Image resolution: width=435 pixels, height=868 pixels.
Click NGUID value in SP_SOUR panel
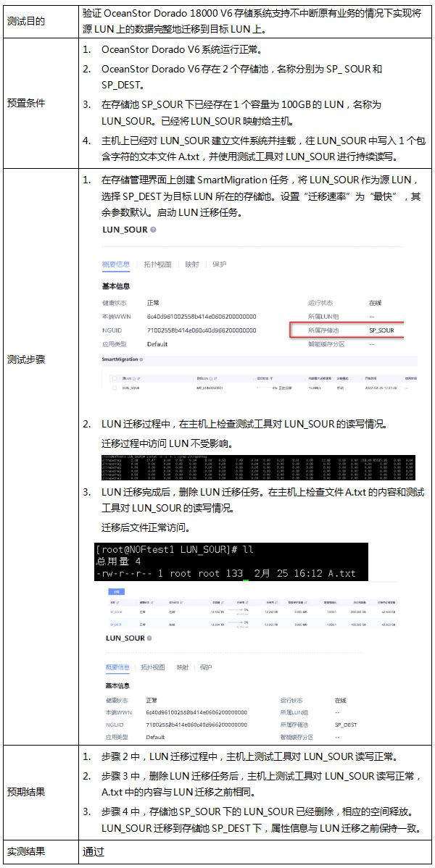click(x=202, y=330)
